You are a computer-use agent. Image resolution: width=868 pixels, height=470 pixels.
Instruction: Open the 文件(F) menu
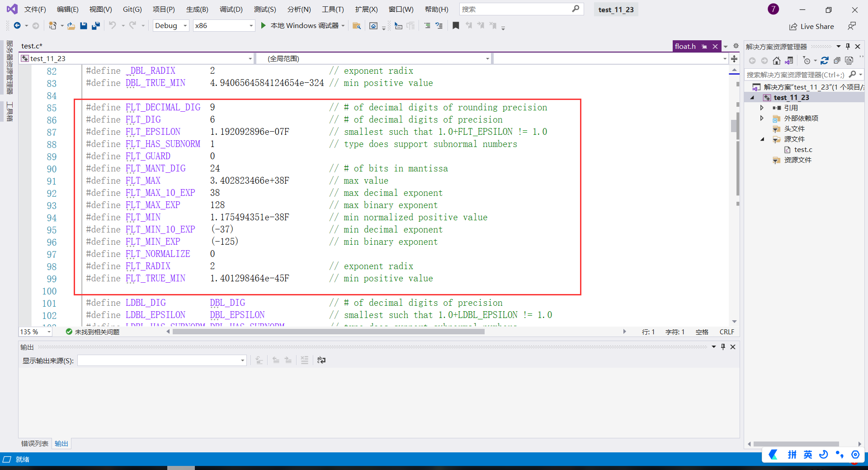[35, 9]
